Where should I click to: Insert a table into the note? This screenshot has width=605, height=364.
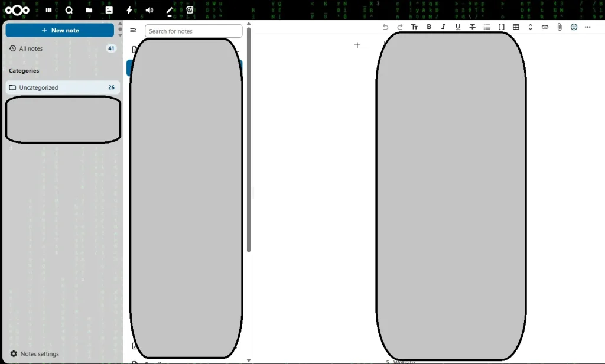coord(516,27)
